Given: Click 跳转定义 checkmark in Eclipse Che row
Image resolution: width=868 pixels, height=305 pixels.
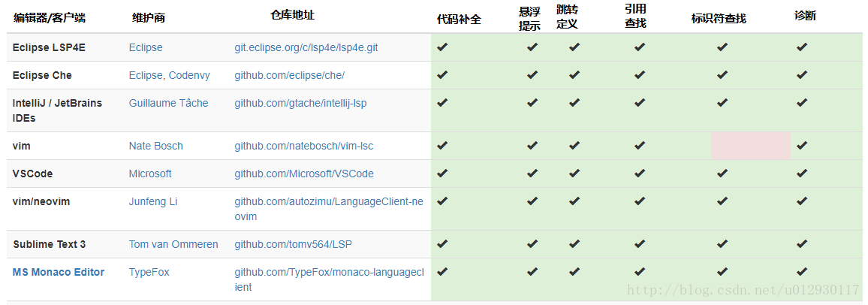Looking at the screenshot, I should [574, 74].
